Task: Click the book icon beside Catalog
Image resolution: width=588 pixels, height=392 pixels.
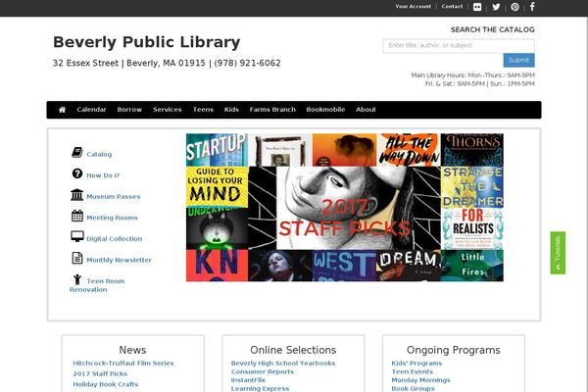Action: [x=77, y=153]
